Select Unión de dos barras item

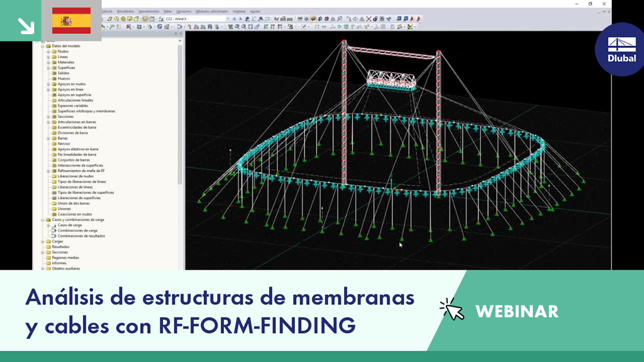click(73, 203)
